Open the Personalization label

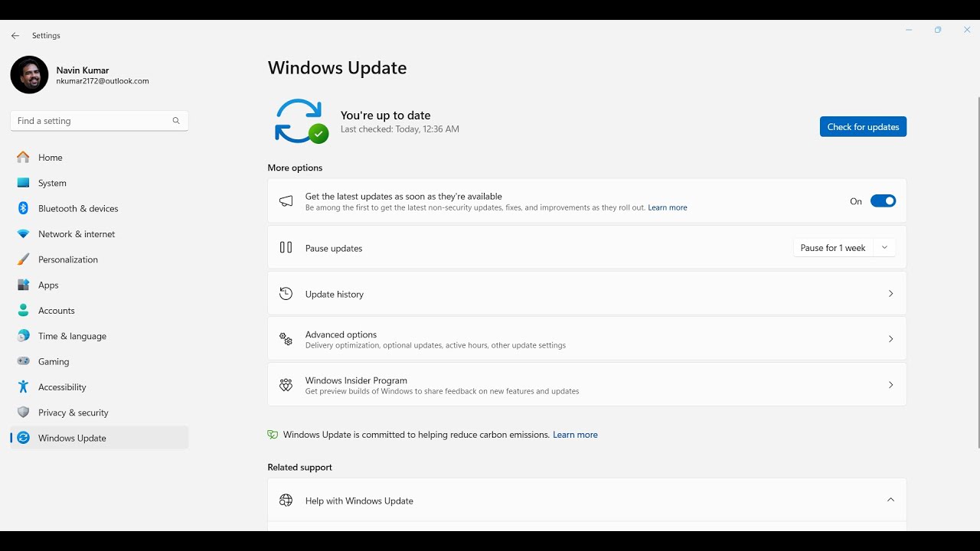(68, 259)
